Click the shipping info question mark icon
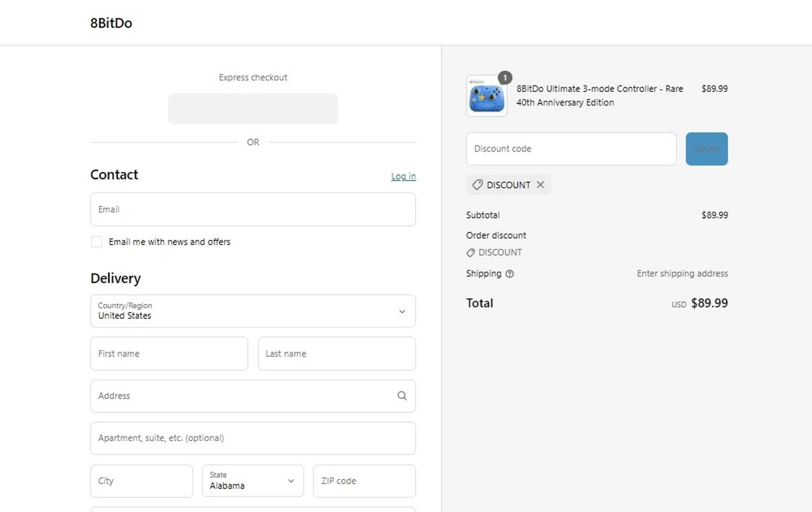The image size is (812, 512). 509,274
